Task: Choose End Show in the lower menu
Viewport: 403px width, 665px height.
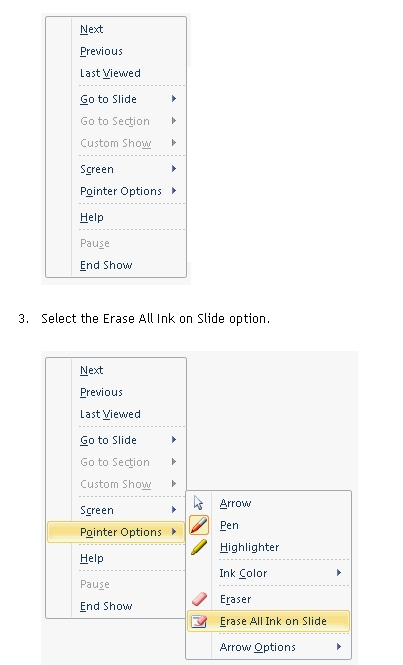Action: [x=106, y=606]
